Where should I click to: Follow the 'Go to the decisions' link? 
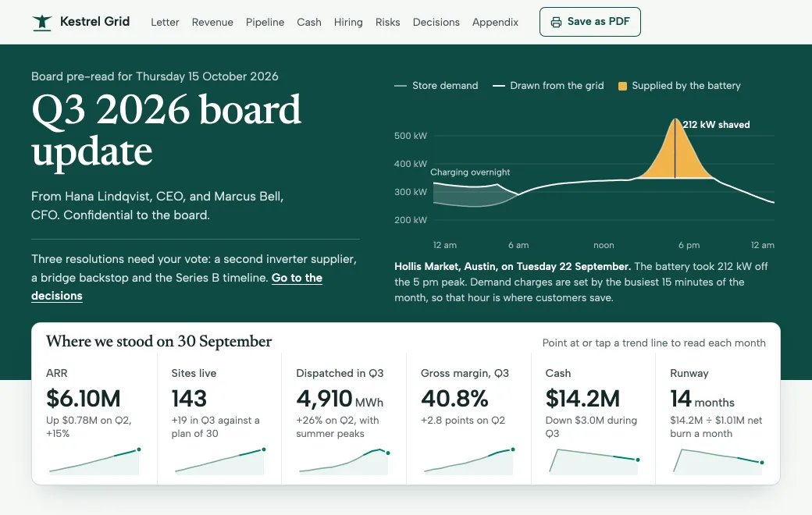[176, 286]
